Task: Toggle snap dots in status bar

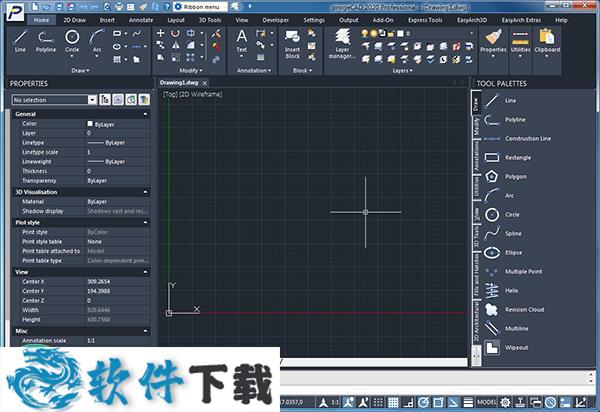Action: tap(378, 402)
